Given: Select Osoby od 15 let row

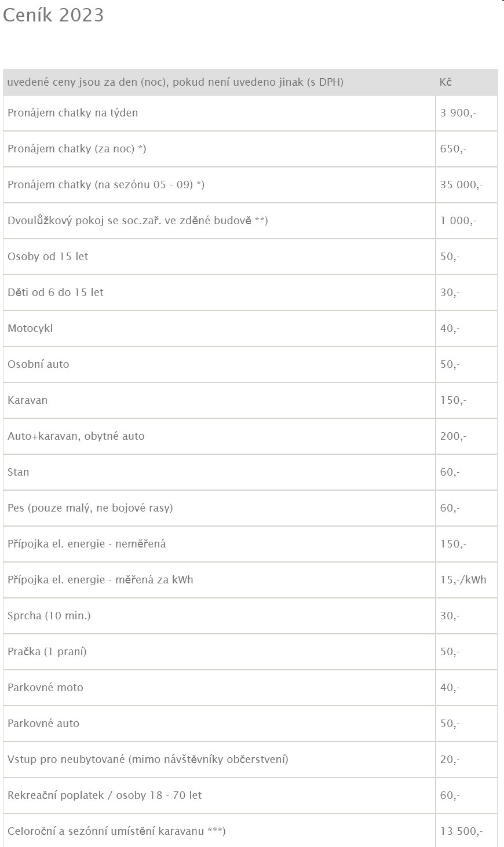Looking at the screenshot, I should point(250,257).
